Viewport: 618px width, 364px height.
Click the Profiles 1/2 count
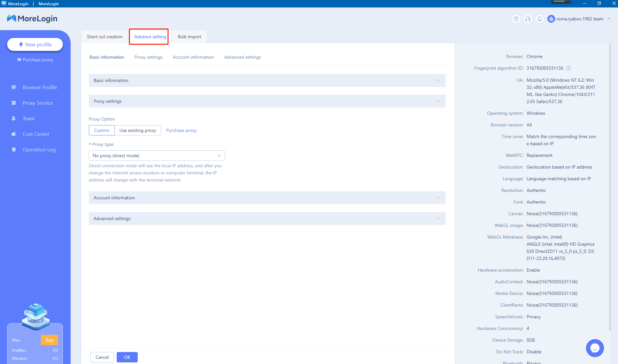point(55,350)
